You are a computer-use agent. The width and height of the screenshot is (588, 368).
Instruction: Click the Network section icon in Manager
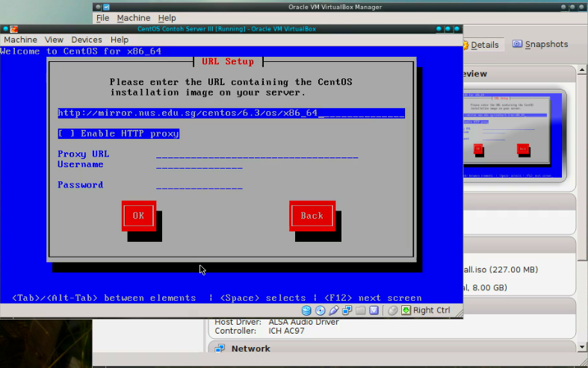click(220, 349)
